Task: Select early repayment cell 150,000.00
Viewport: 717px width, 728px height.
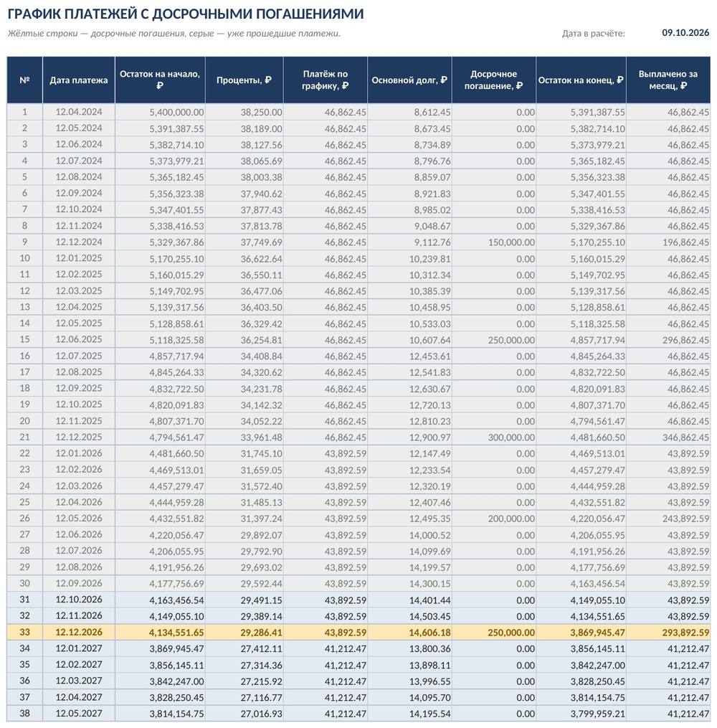Action: click(494, 242)
